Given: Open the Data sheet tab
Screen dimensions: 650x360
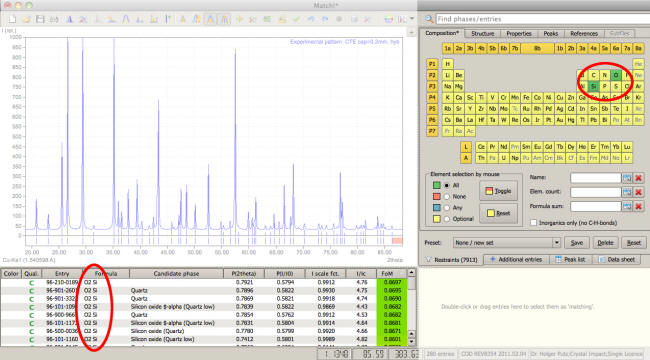Looking at the screenshot, I should pos(617,260).
